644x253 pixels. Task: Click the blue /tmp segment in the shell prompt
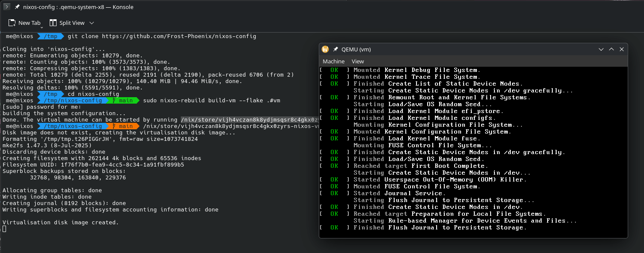pos(50,36)
